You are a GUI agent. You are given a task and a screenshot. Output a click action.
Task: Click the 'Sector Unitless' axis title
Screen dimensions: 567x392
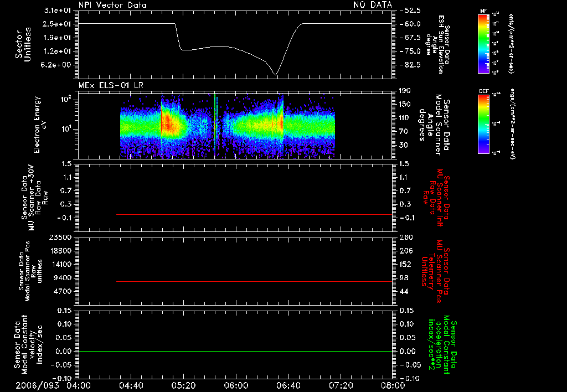pos(23,44)
